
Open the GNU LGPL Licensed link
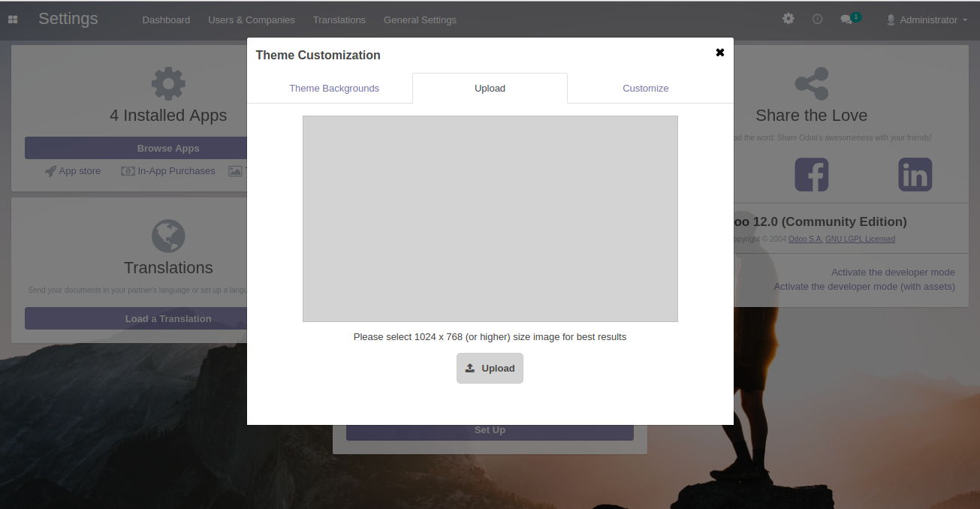(860, 239)
